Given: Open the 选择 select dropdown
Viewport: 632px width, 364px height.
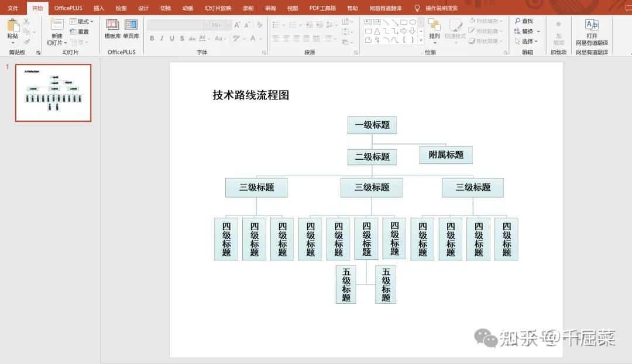Looking at the screenshot, I should [527, 41].
